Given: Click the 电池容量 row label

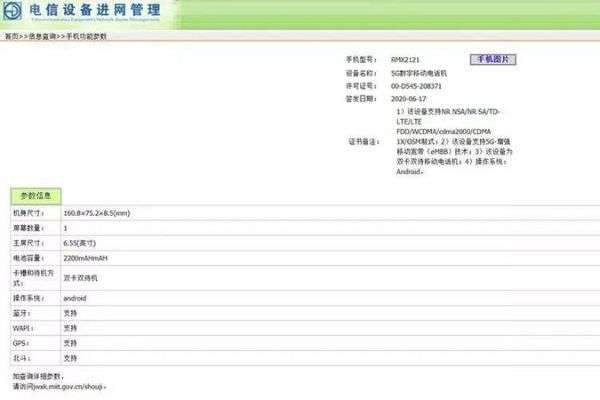Looking at the screenshot, I should pos(28,258).
